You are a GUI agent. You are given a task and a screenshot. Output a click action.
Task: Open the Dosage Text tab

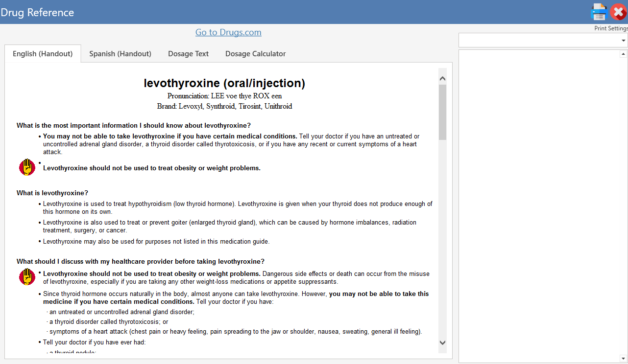coord(188,54)
